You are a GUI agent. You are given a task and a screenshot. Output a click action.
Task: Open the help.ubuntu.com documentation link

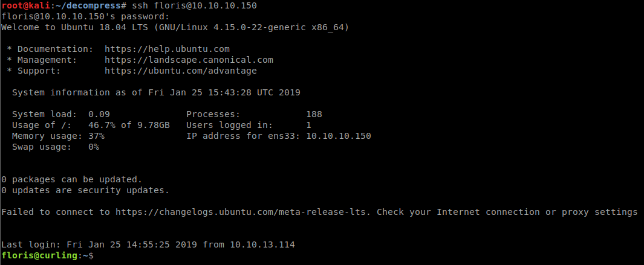pyautogui.click(x=167, y=49)
